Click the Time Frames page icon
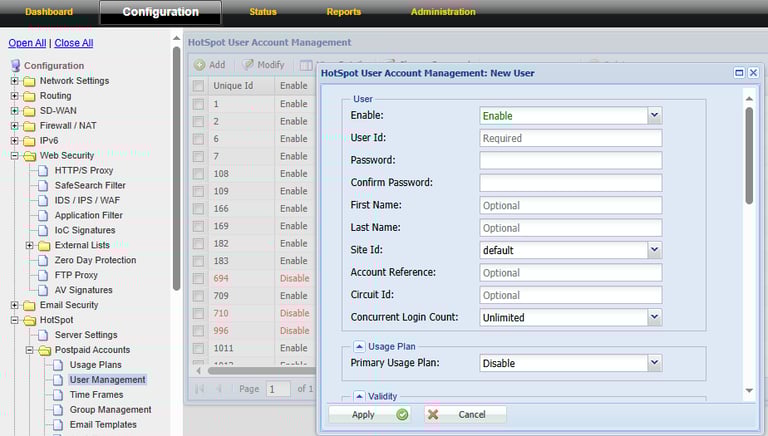 [58, 395]
